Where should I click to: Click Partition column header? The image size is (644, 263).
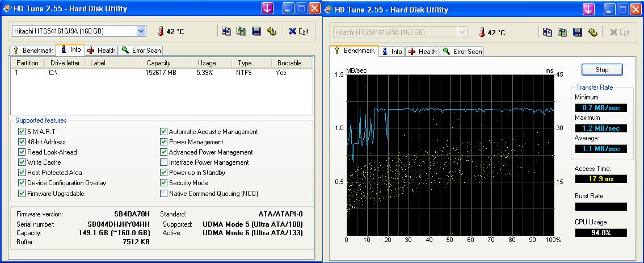click(x=27, y=63)
